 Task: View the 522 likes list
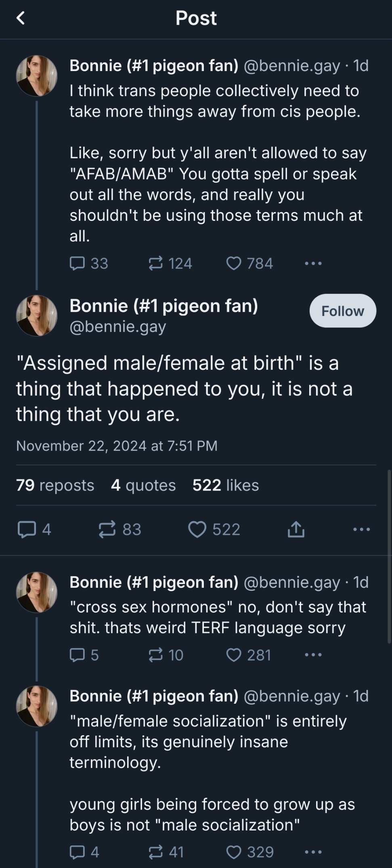pyautogui.click(x=225, y=485)
